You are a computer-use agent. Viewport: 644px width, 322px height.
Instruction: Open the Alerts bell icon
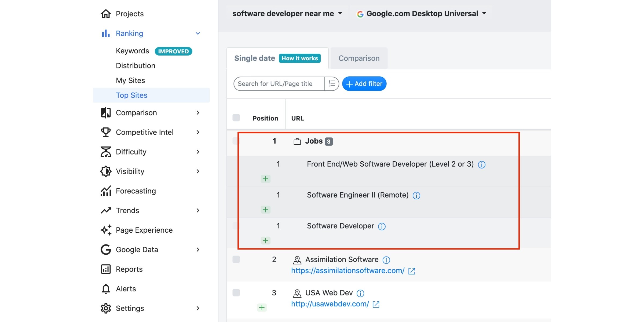pyautogui.click(x=106, y=289)
